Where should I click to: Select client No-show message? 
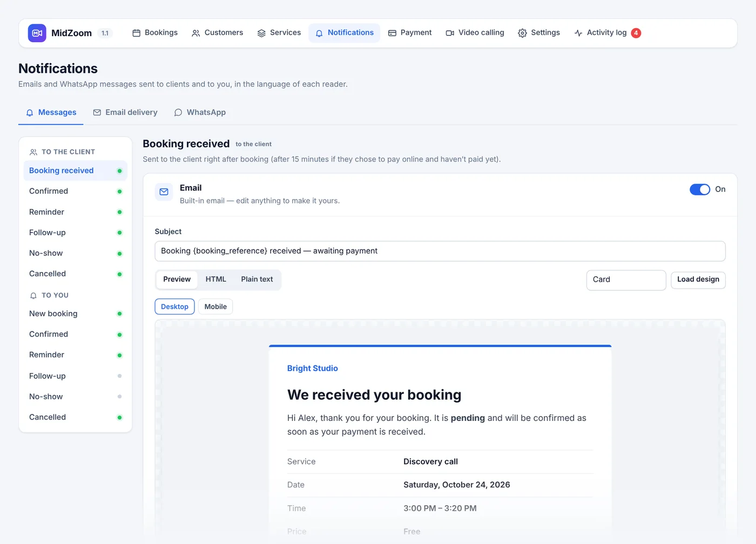coord(75,253)
